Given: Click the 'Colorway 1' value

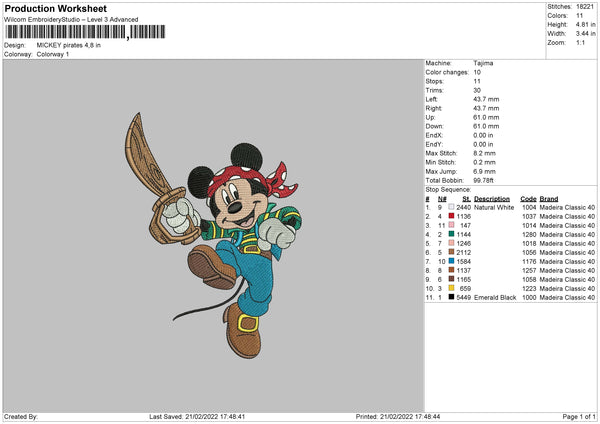Looking at the screenshot, I should [x=53, y=54].
